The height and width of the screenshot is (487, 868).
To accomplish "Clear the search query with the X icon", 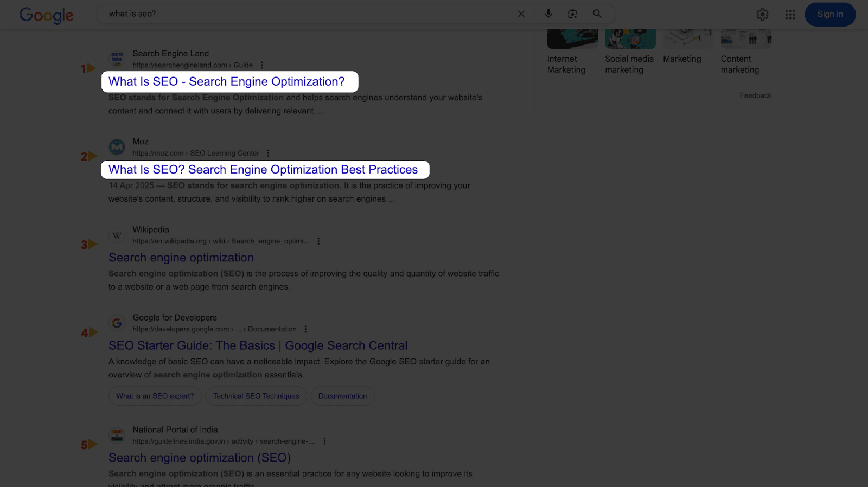I will (x=521, y=14).
